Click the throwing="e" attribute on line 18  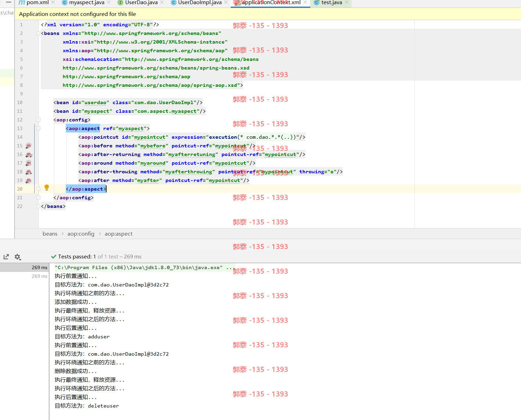pyautogui.click(x=318, y=172)
